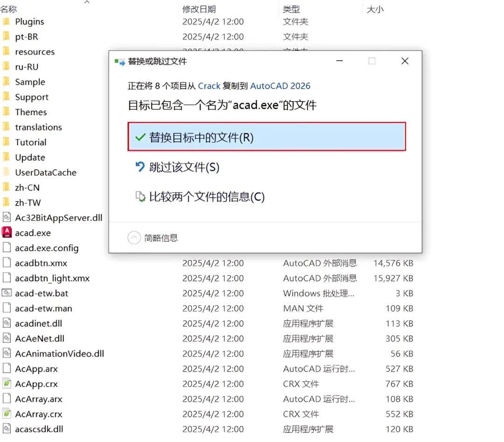Image resolution: width=504 pixels, height=442 pixels.
Task: Open the AutoCAD 2026 destination link
Action: point(280,86)
